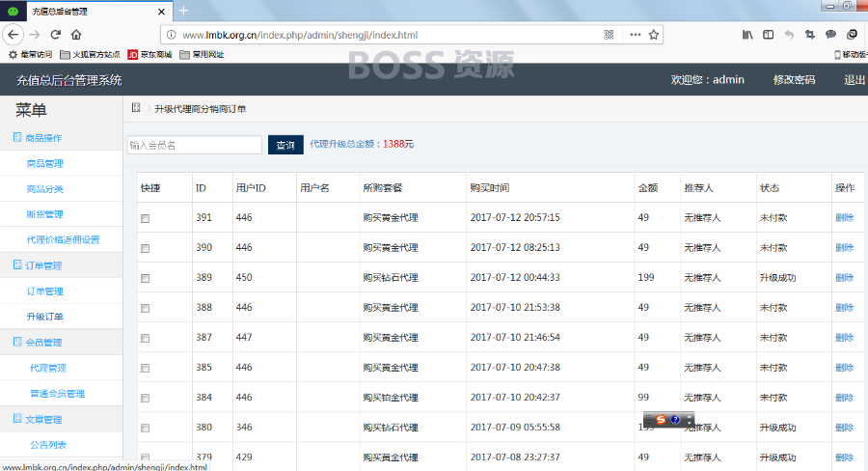Check the box for order ID 384
868x471 pixels.
145,398
